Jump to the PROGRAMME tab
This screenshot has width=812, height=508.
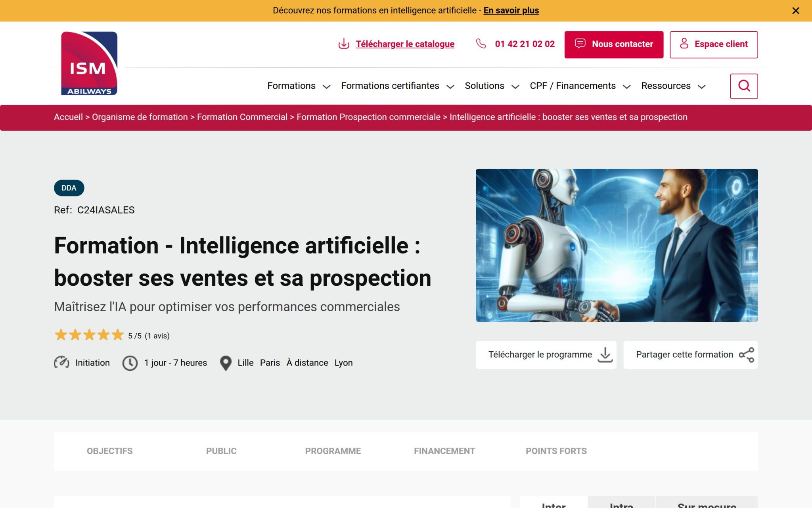tap(333, 451)
